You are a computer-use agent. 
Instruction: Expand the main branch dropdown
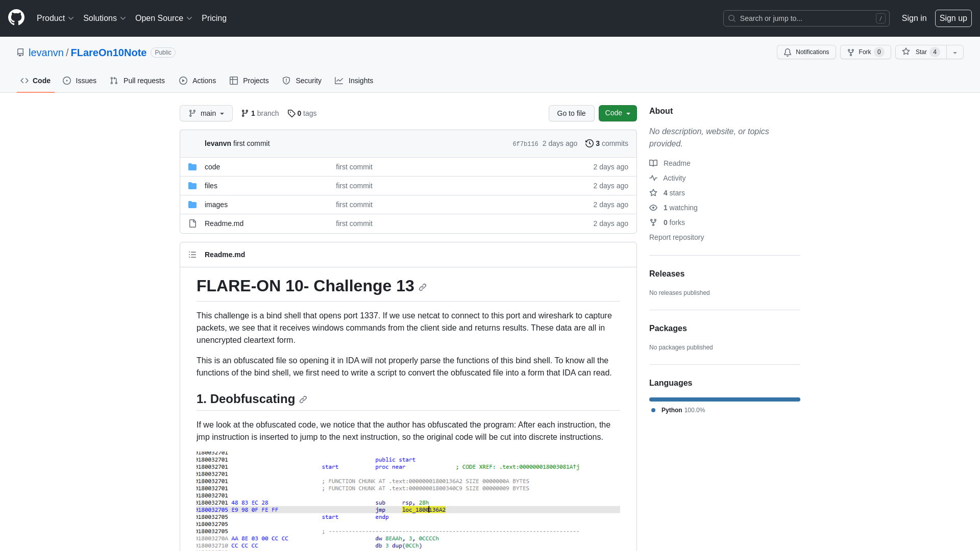coord(205,113)
